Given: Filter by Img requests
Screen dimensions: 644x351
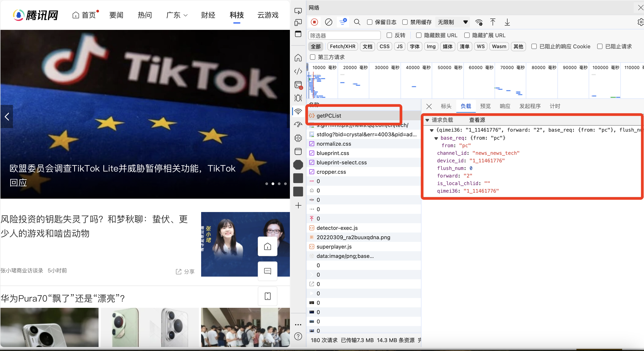Looking at the screenshot, I should pos(431,46).
